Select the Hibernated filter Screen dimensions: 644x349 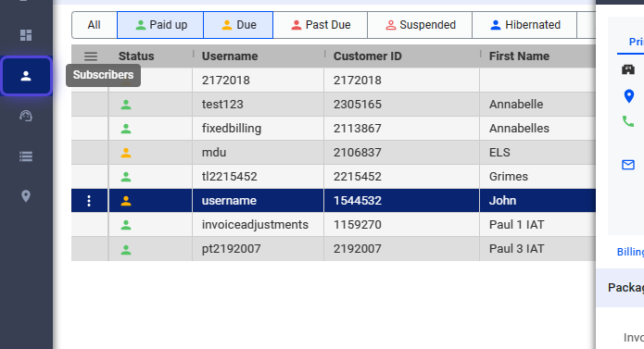[x=524, y=25]
